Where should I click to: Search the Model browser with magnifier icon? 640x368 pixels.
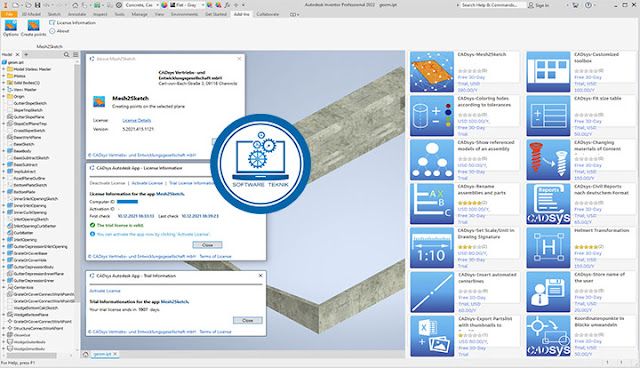coord(66,54)
